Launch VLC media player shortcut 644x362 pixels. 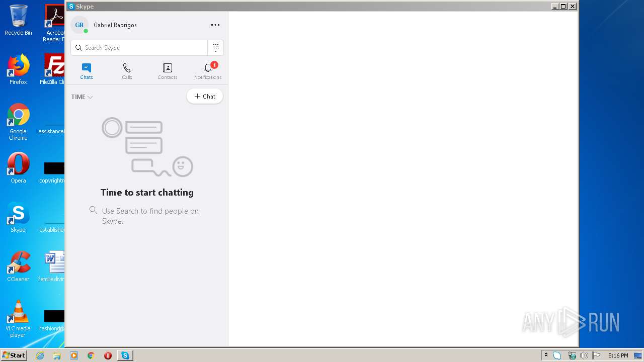pyautogui.click(x=18, y=319)
